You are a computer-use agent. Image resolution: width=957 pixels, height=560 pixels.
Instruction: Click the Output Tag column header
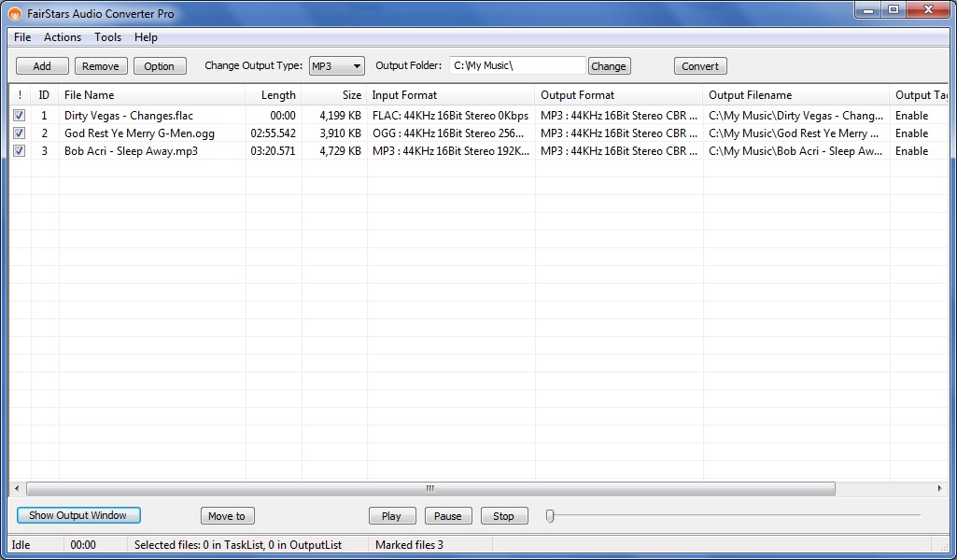pos(921,95)
